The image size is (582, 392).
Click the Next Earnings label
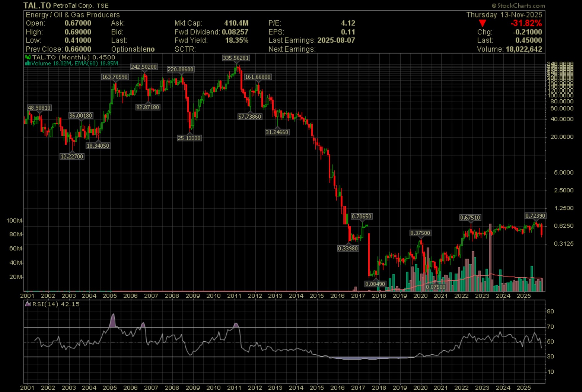point(292,49)
